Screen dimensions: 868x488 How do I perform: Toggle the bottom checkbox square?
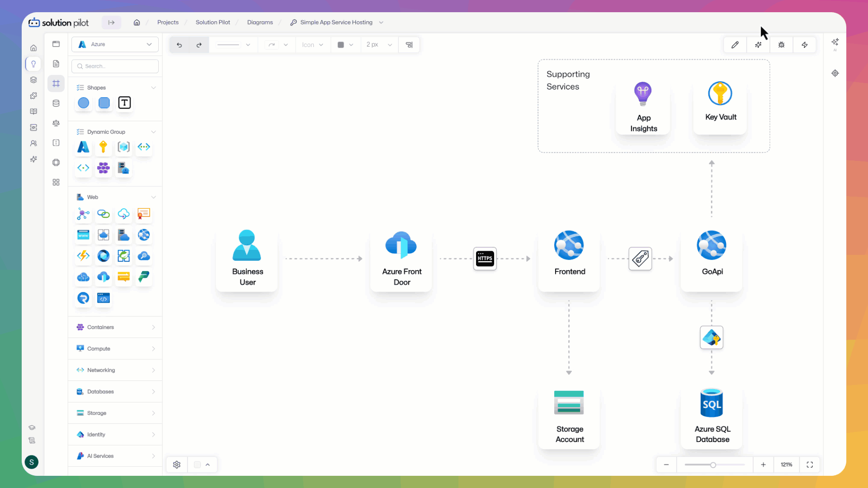pos(197,465)
